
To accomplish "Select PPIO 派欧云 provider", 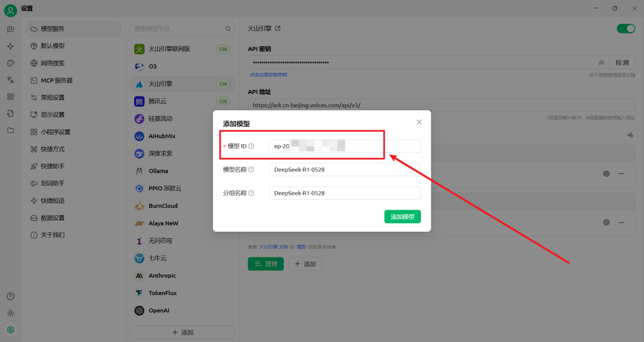I will (x=182, y=188).
